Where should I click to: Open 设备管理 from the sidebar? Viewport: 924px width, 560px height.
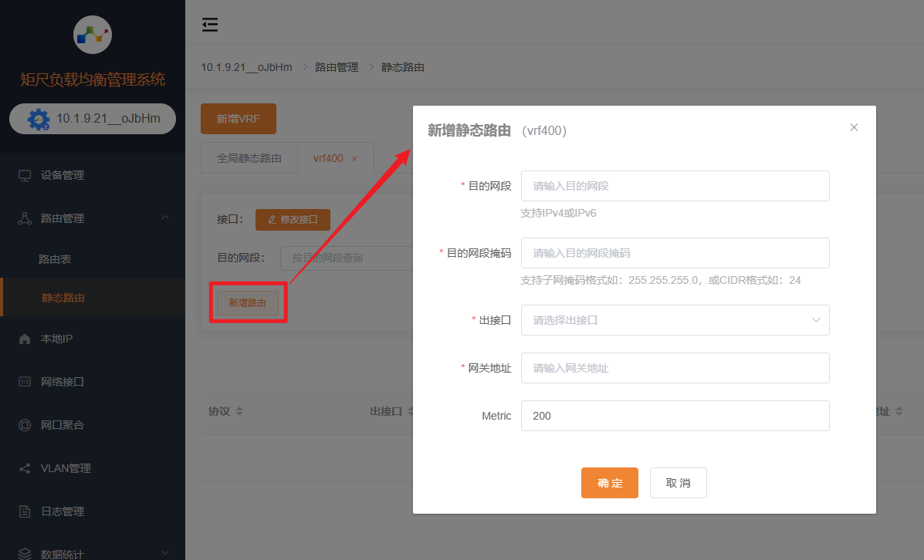(63, 175)
